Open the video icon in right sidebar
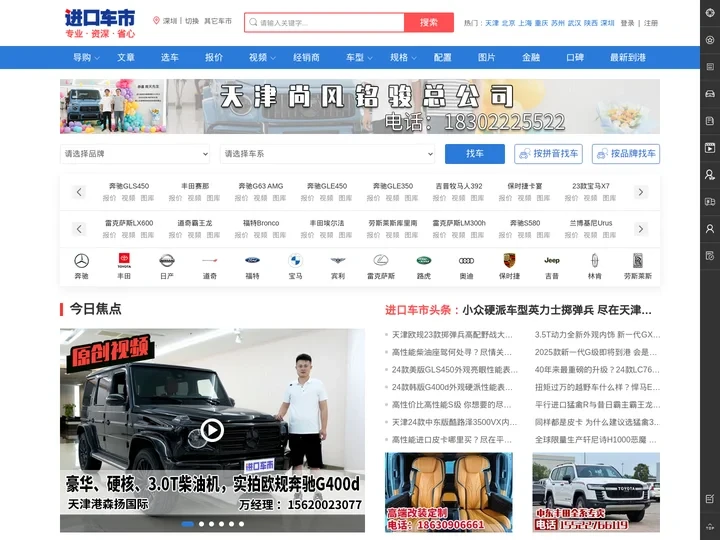720x540 pixels. tap(710, 148)
